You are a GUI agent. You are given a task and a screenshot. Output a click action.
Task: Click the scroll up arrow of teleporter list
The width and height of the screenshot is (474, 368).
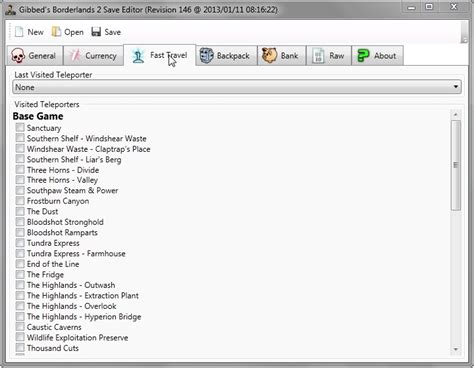point(456,115)
